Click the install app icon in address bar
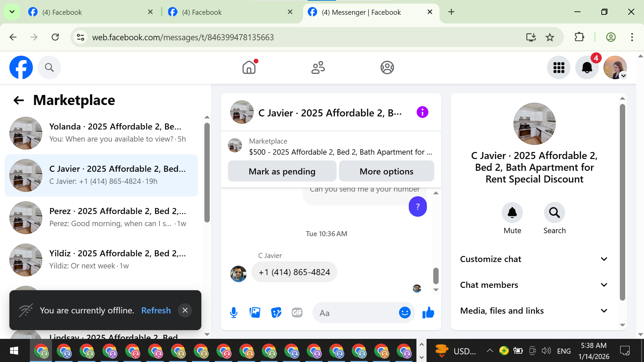 pyautogui.click(x=531, y=37)
